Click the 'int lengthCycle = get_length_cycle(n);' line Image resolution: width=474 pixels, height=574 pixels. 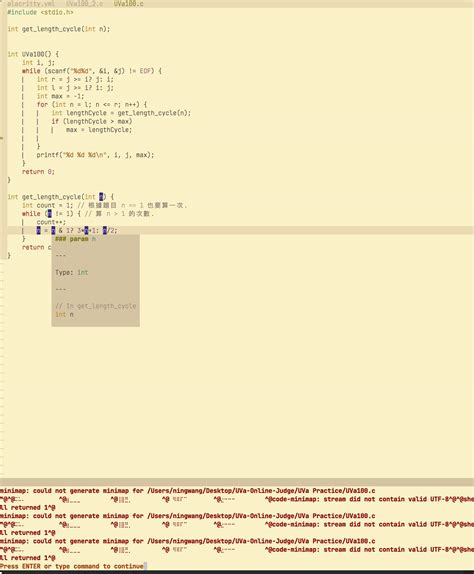121,113
